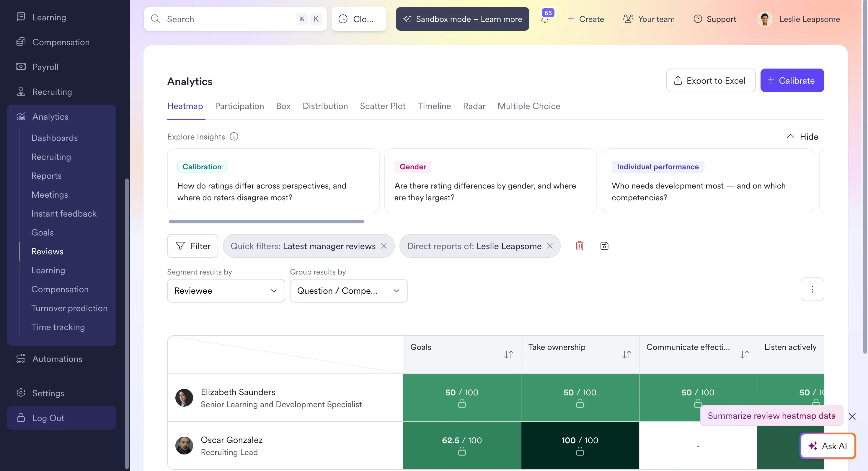The width and height of the screenshot is (868, 471).
Task: Open the Segment results by Reviewee dropdown
Action: [226, 291]
